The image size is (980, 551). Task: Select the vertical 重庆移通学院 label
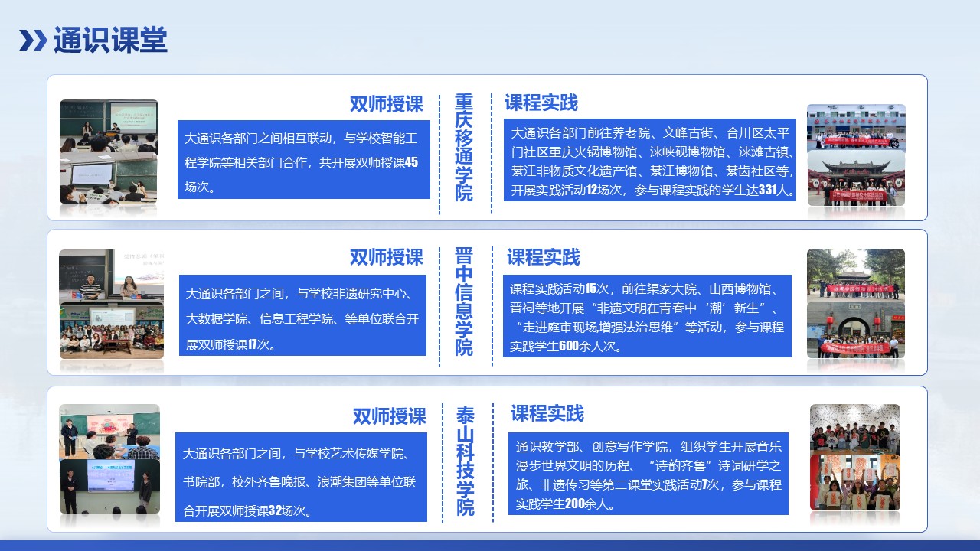click(464, 148)
